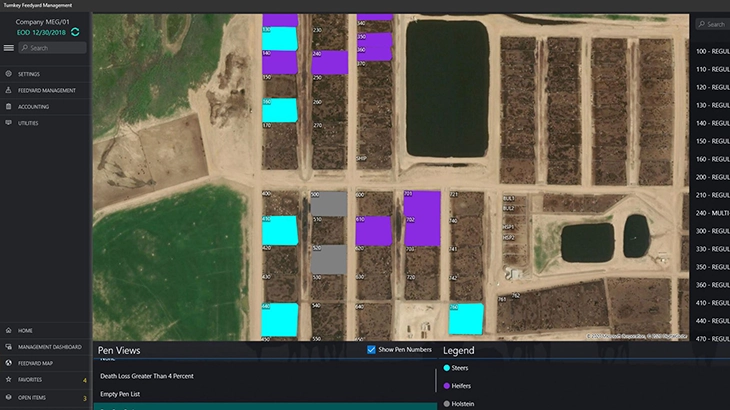The image size is (730, 410).
Task: Click the pen list search box
Action: [712, 24]
